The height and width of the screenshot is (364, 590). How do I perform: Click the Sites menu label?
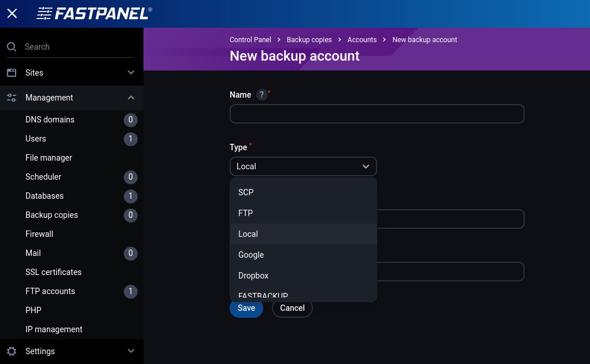point(34,73)
